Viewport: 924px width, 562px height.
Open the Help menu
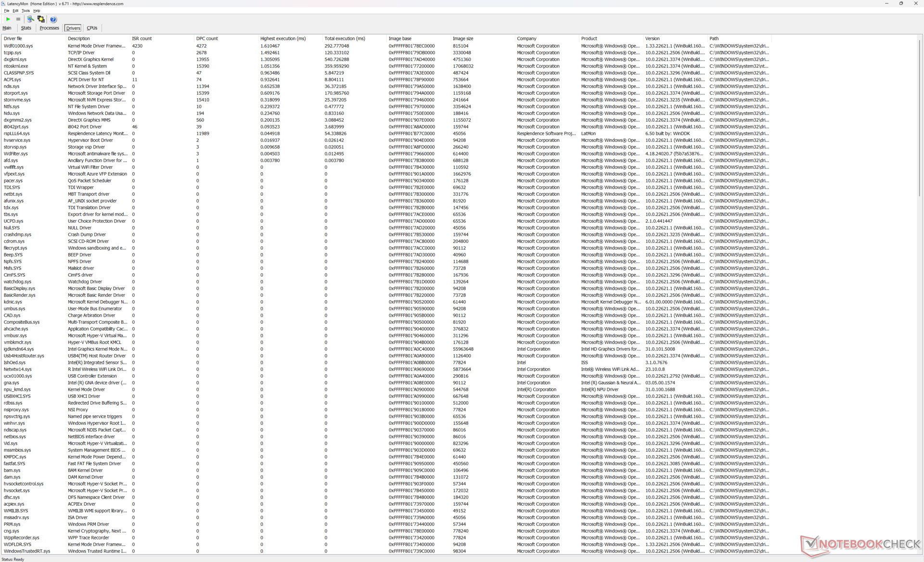point(37,11)
